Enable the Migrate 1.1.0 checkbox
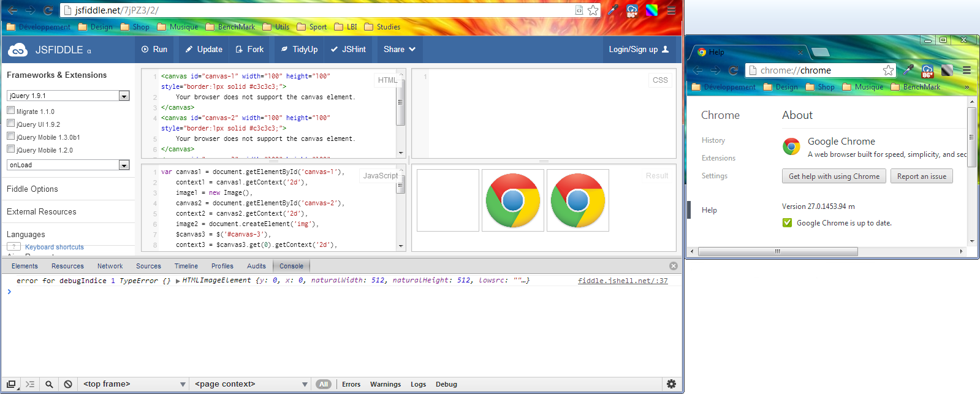The height and width of the screenshot is (394, 980). (x=10, y=110)
